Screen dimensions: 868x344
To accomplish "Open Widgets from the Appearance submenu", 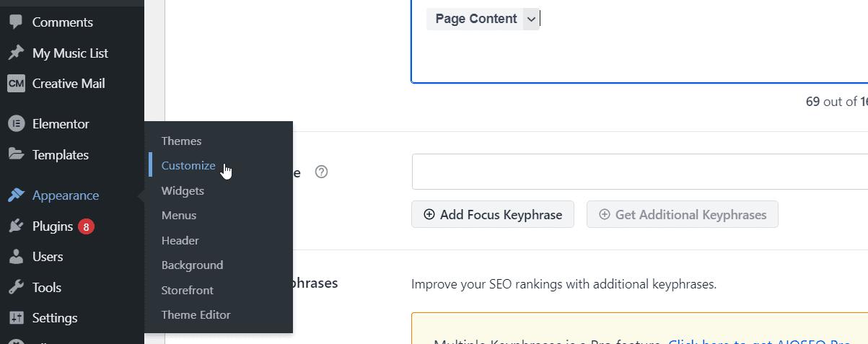I will click(183, 191).
